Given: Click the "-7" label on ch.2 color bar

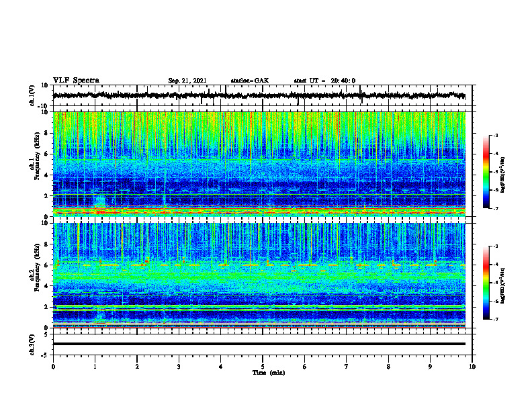Looking at the screenshot, I should (x=495, y=319).
